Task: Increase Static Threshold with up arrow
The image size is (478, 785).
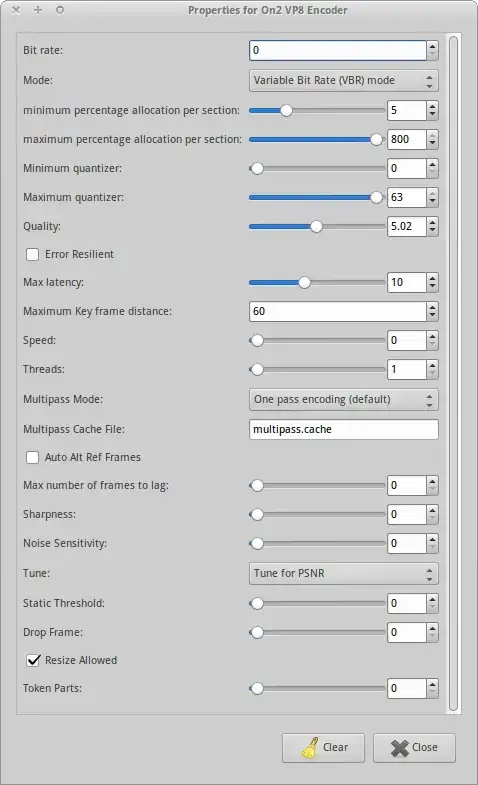Action: (x=432, y=599)
